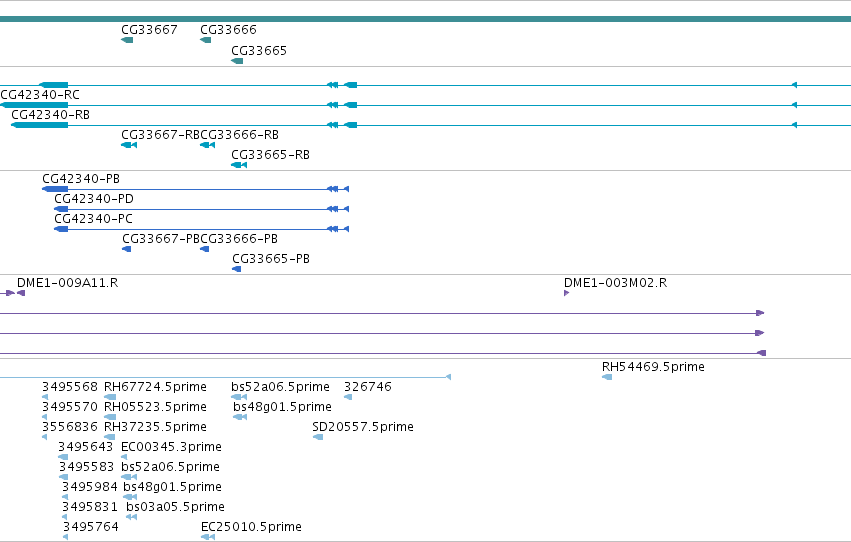Image resolution: width=851 pixels, height=542 pixels.
Task: Click the teal arrow glyph under CG33665
Action: (237, 61)
